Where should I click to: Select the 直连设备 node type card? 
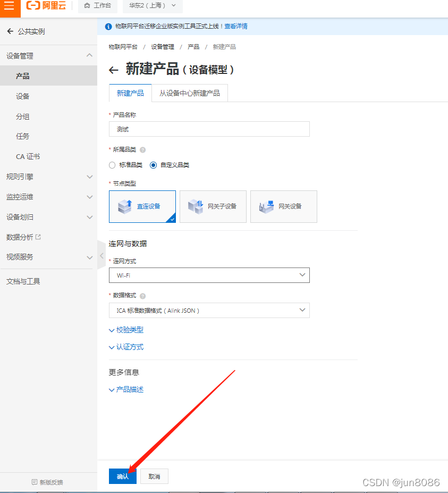coord(142,206)
